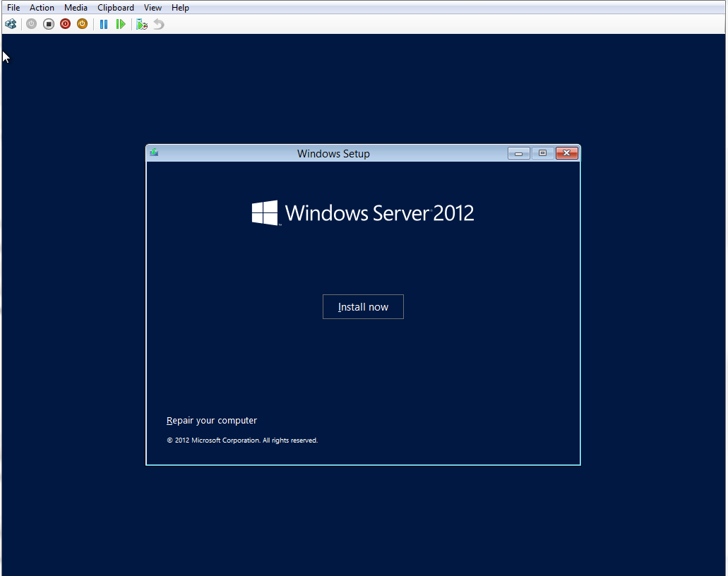Screen dimensions: 728x576
Task: Turn off the VM with the stop icon
Action: point(48,24)
